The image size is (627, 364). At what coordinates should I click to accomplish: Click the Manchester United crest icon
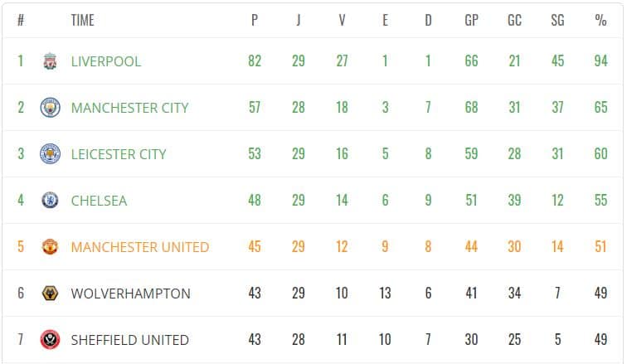pyautogui.click(x=51, y=247)
